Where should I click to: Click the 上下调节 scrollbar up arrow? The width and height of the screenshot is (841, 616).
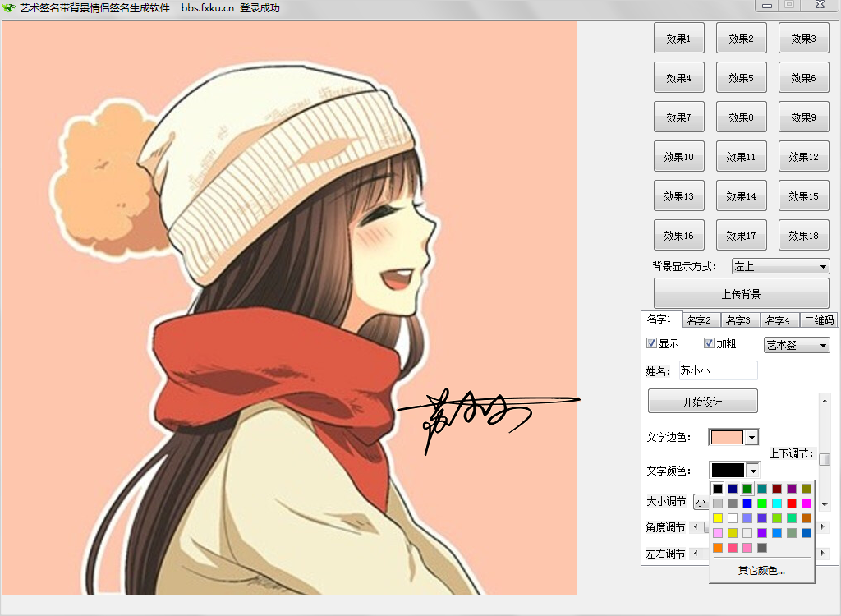[x=825, y=400]
